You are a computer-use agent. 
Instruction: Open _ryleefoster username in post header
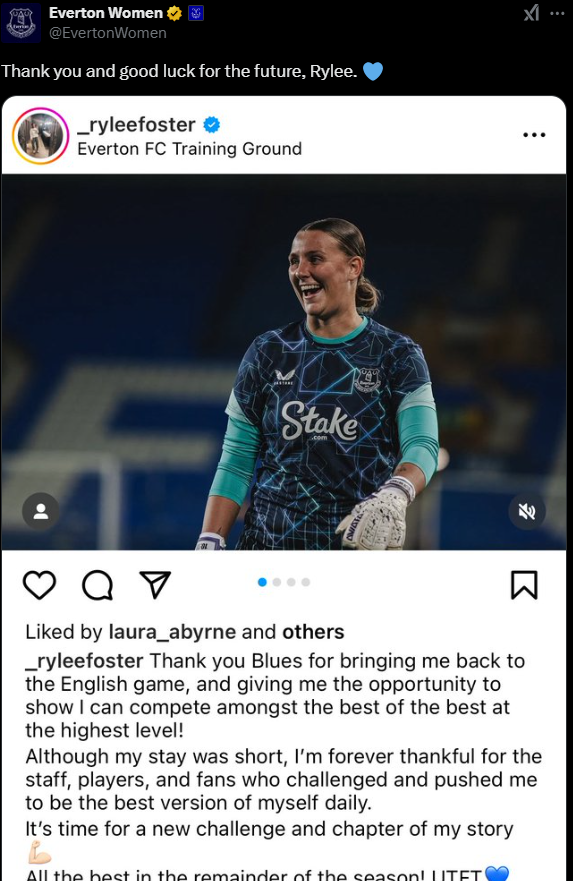click(x=136, y=125)
